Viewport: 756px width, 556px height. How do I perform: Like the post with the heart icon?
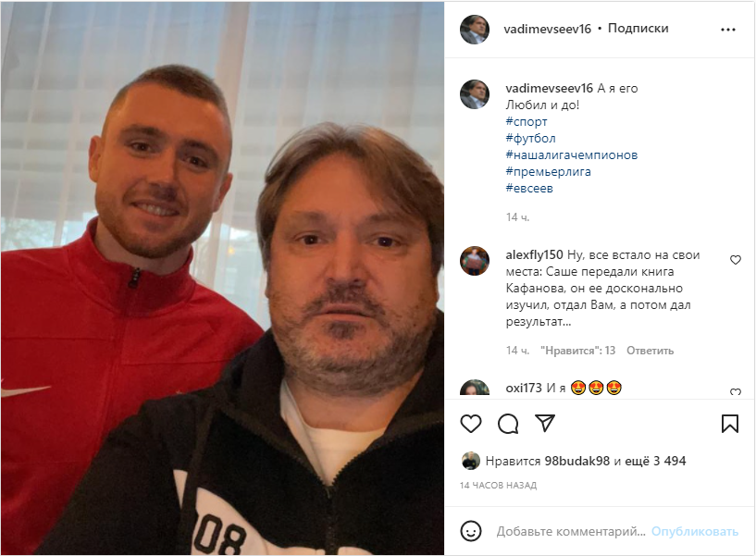(x=471, y=424)
